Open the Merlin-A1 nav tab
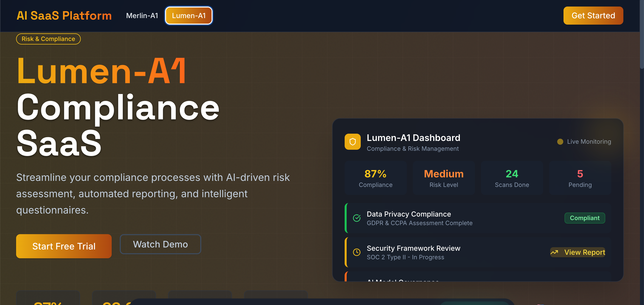 tap(142, 16)
